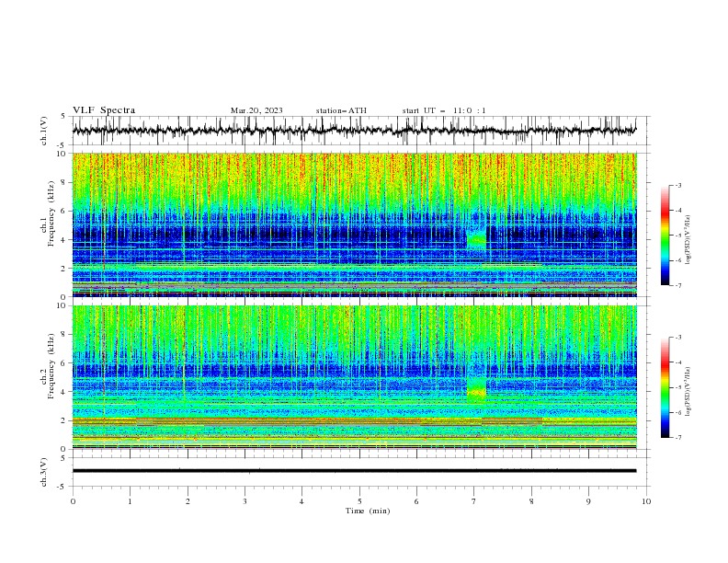
Task: Click the 'VLF Spectra' title text
Action: 104,110
